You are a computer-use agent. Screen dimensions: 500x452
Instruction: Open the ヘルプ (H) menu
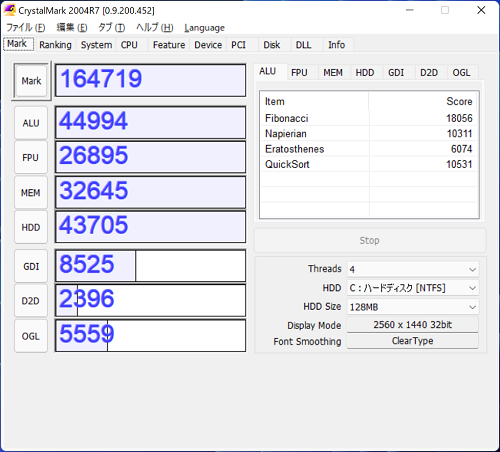155,28
